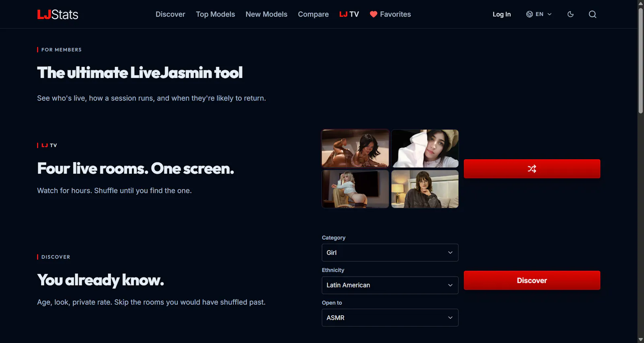
Task: Expand the Ethnicity dropdown showing Latin American
Action: point(390,285)
